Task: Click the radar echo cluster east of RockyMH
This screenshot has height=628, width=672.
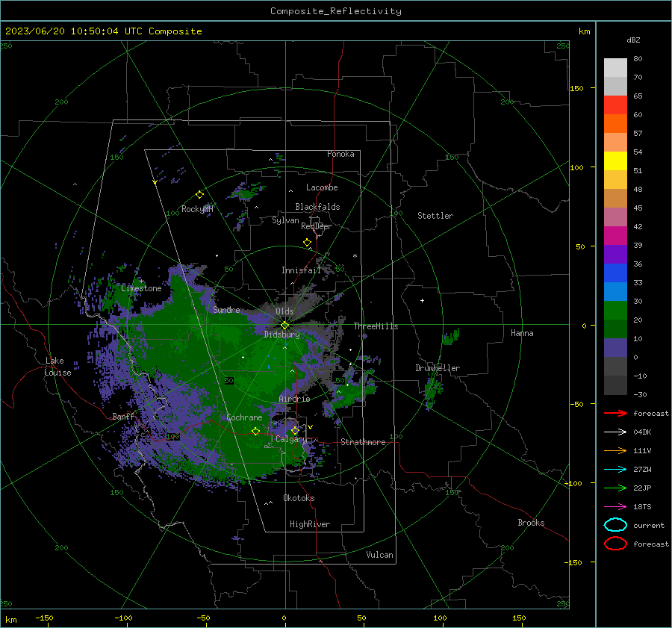Action: [x=247, y=192]
